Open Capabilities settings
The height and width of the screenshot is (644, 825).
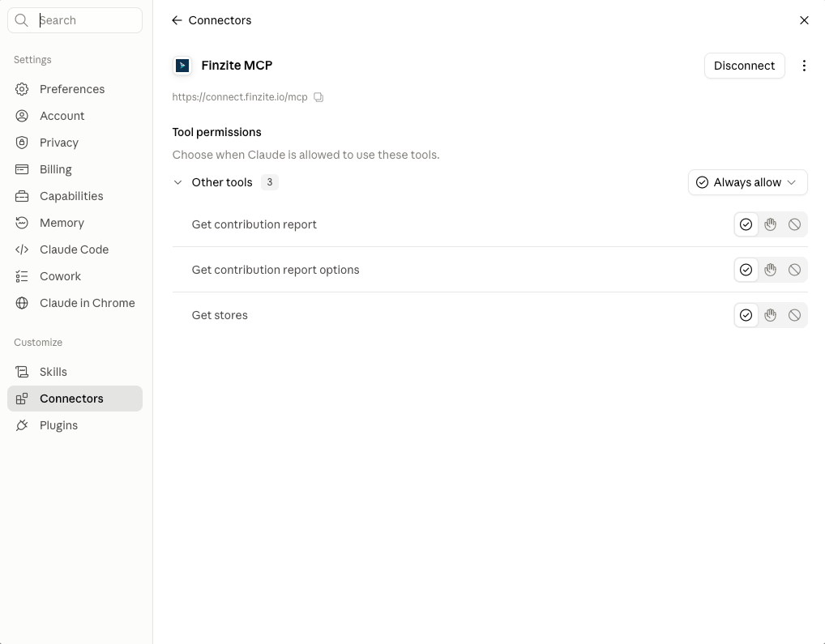[x=75, y=196]
